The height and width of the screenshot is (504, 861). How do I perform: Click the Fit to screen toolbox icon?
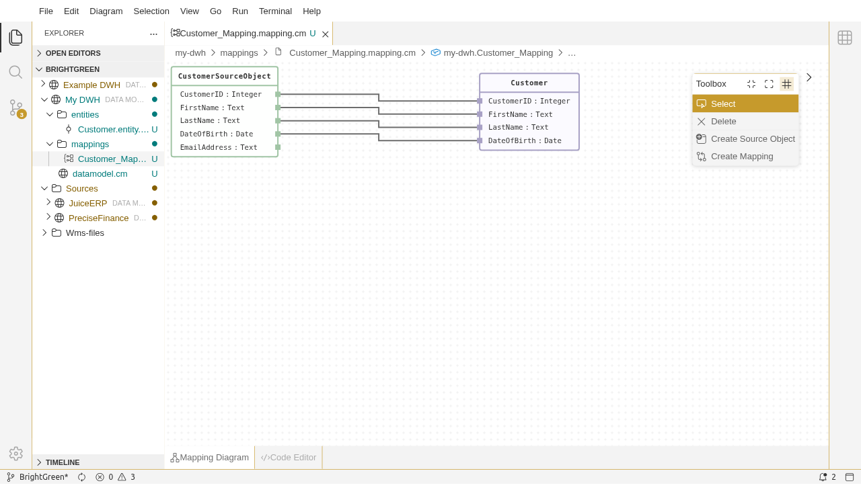point(769,84)
